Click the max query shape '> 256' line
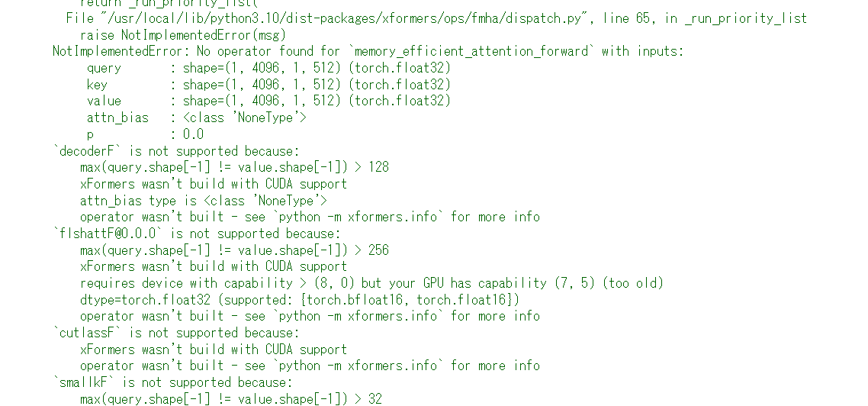Viewport: 868px width, 406px height. pyautogui.click(x=235, y=250)
